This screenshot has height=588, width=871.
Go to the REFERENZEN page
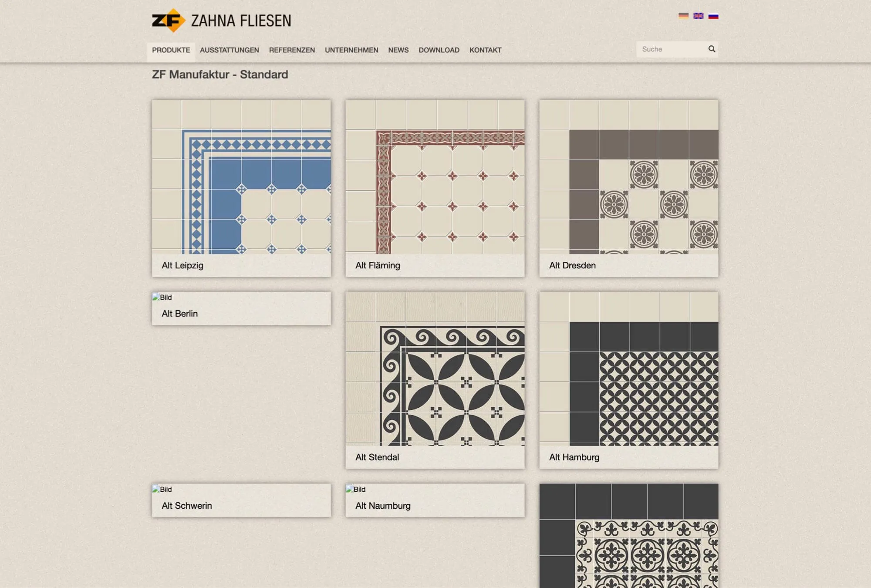click(x=292, y=50)
